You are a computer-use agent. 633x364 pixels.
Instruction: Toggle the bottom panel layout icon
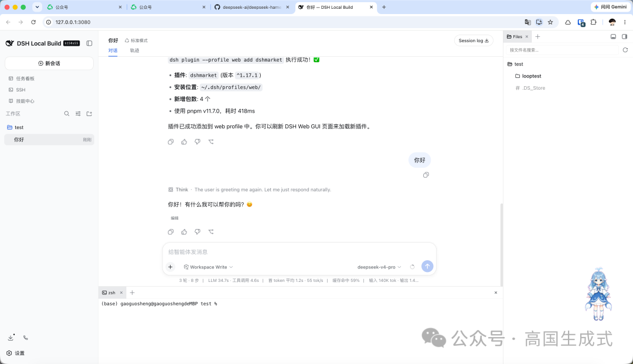pyautogui.click(x=613, y=36)
